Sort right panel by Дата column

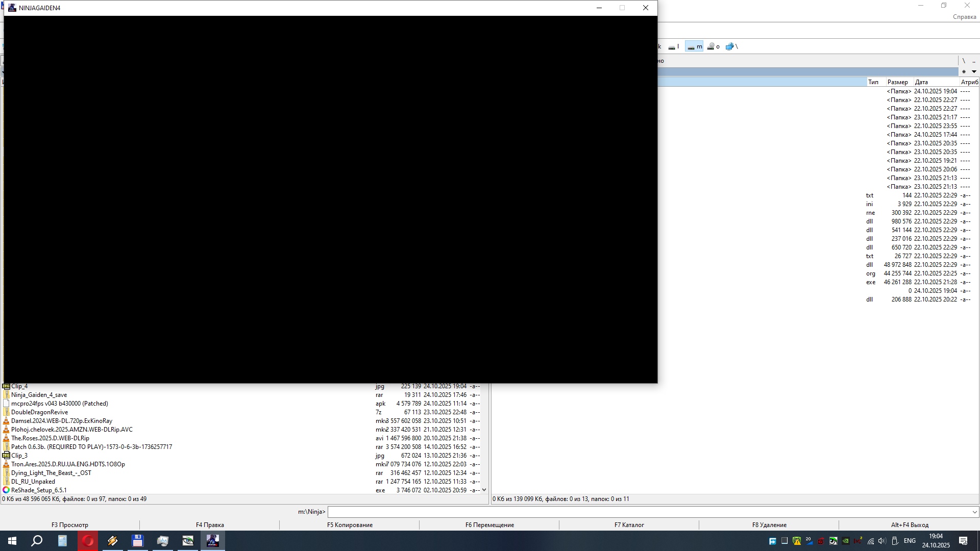point(921,82)
